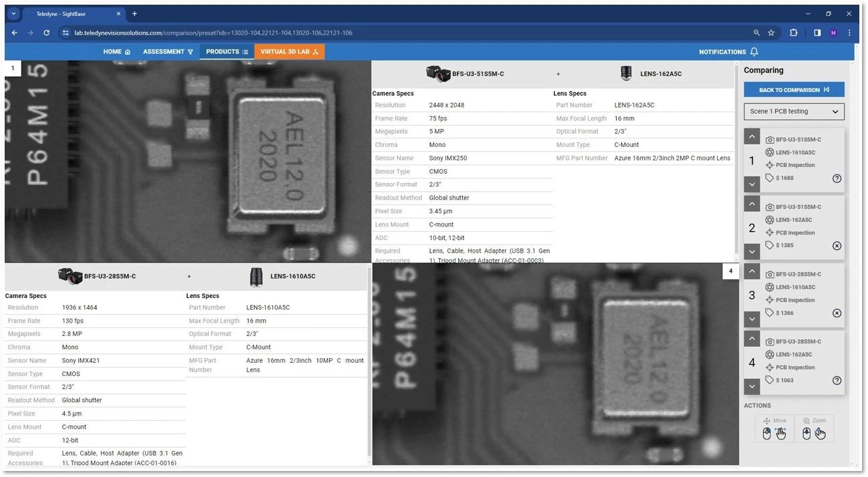
Task: Click the address bar URL
Action: (213, 33)
